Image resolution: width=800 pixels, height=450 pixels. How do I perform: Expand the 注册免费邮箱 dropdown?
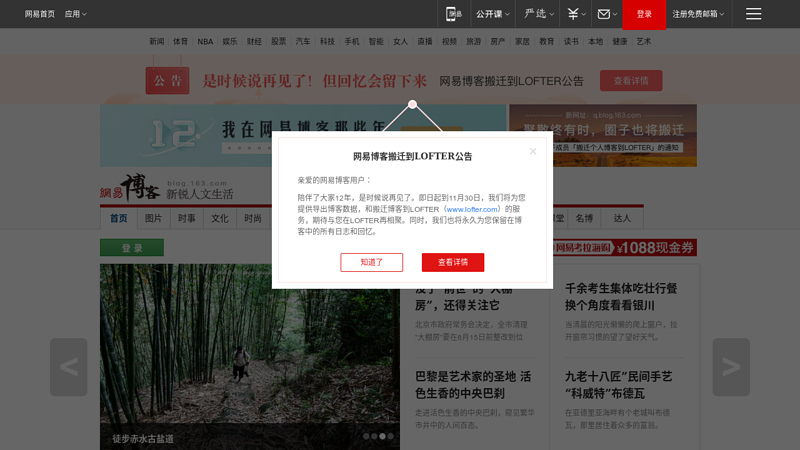(x=698, y=14)
